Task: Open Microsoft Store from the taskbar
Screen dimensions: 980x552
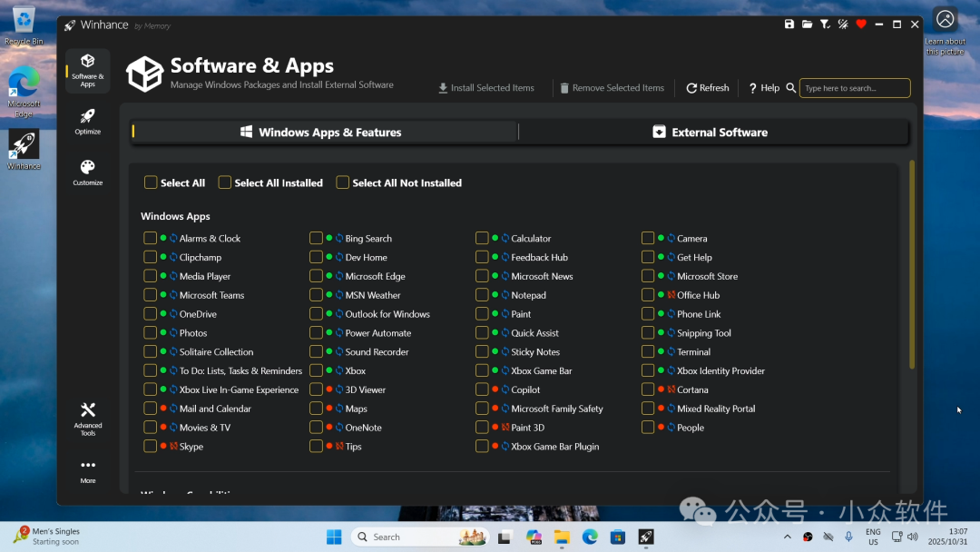Action: pos(618,537)
